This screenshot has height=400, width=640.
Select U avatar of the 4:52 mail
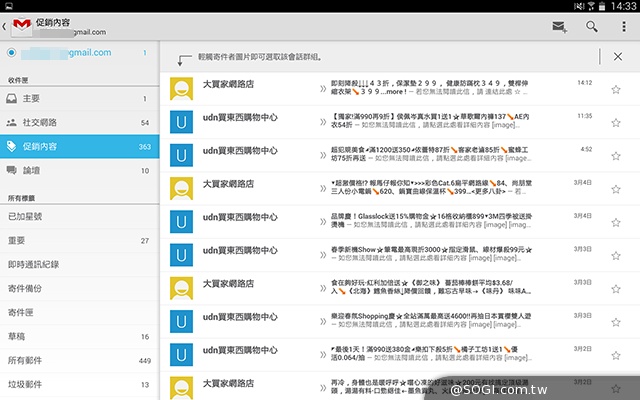click(181, 155)
